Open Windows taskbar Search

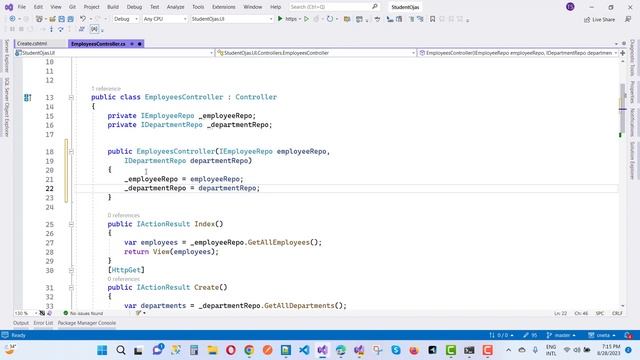pos(120,350)
